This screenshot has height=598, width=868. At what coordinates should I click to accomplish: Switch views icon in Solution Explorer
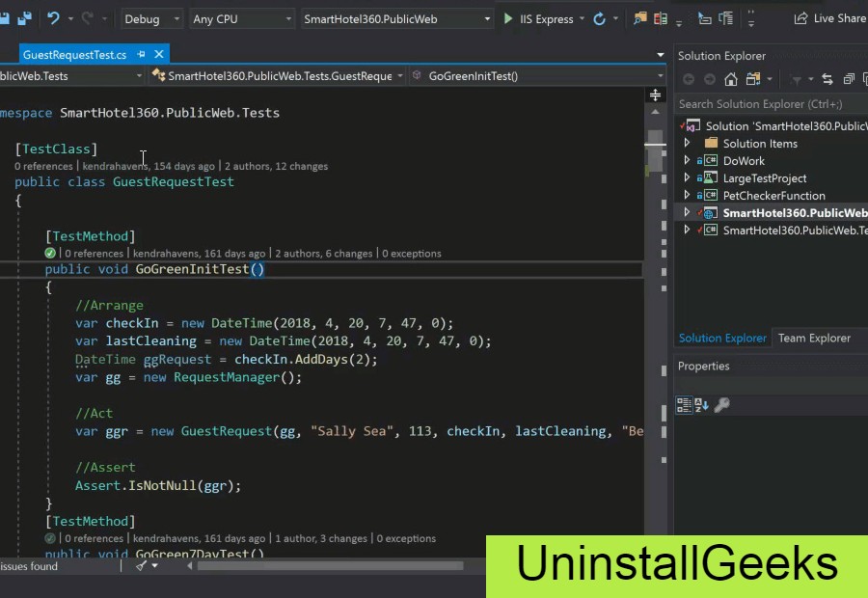click(753, 79)
